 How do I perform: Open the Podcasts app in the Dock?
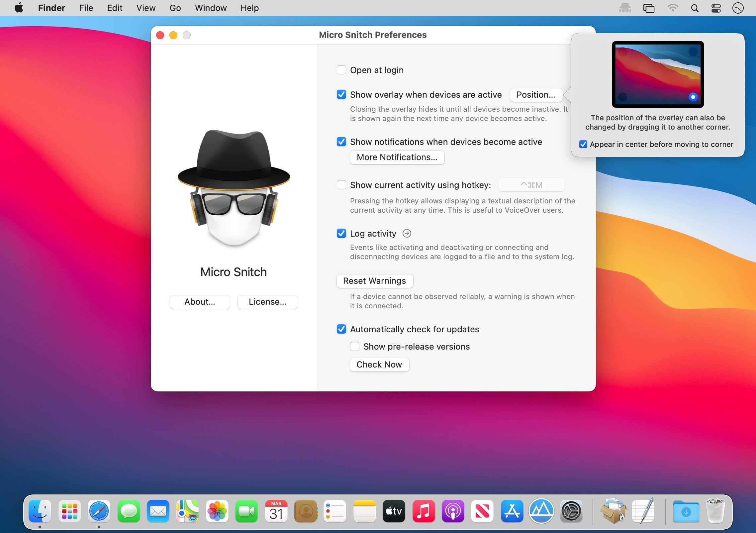(x=453, y=511)
